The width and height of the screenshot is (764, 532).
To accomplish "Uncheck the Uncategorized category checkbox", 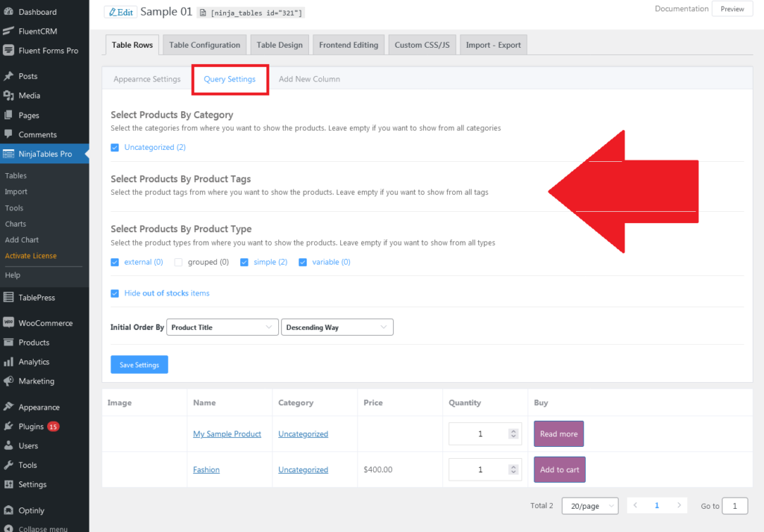I will (x=115, y=148).
